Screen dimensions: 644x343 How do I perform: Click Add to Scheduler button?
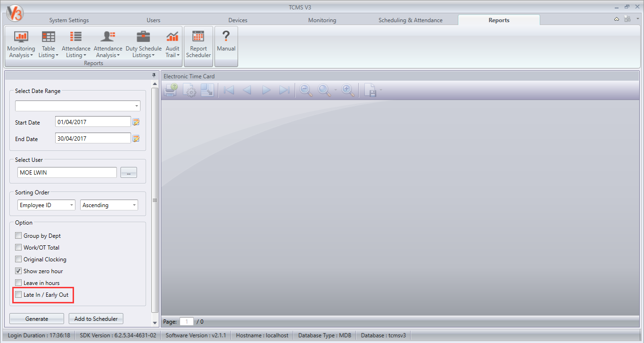(96, 318)
